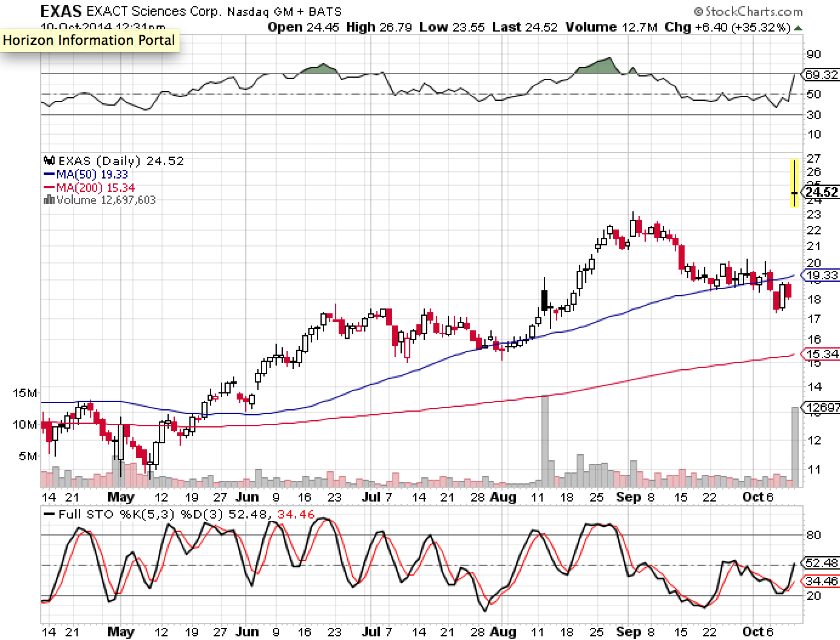Click the red MA(200) legend line
This screenshot has width=840, height=640.
[x=49, y=188]
